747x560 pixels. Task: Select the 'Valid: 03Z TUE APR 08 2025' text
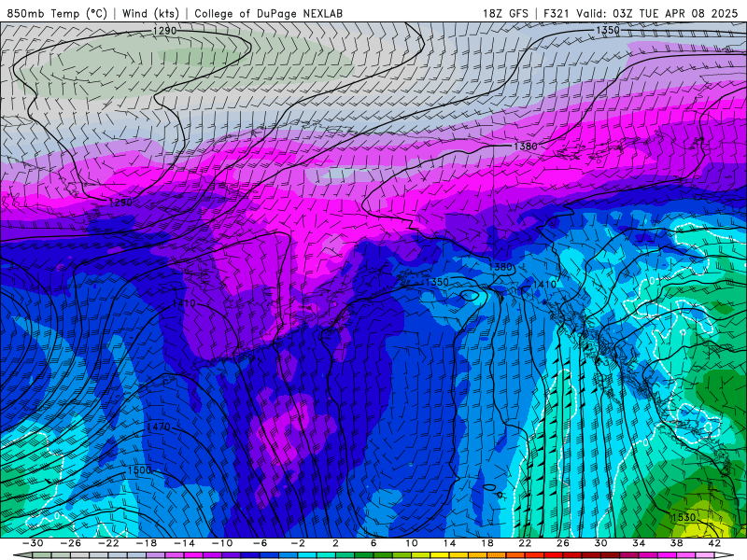pyautogui.click(x=657, y=13)
